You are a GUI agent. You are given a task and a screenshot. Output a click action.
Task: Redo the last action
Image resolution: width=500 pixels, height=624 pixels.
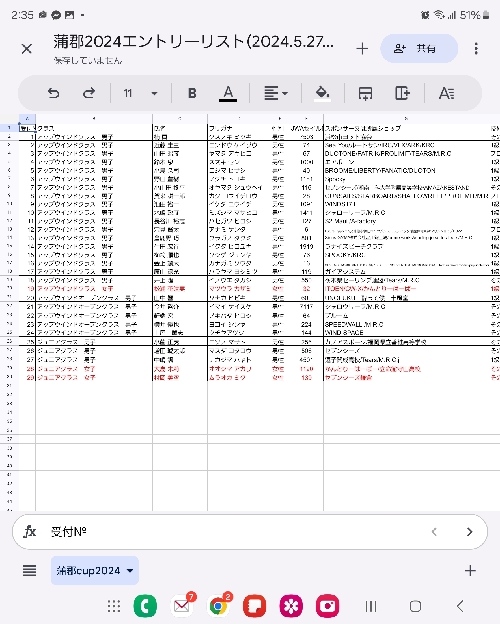(89, 93)
